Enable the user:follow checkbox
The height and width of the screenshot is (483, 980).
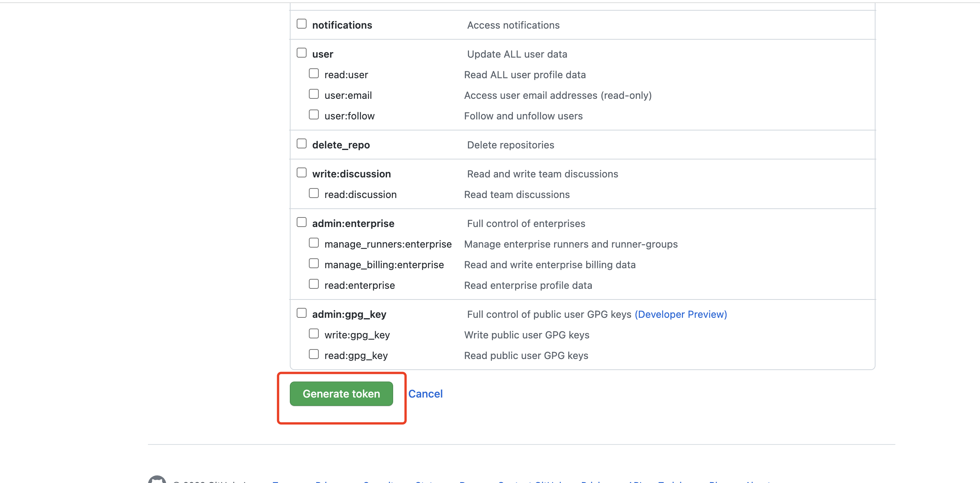point(314,115)
